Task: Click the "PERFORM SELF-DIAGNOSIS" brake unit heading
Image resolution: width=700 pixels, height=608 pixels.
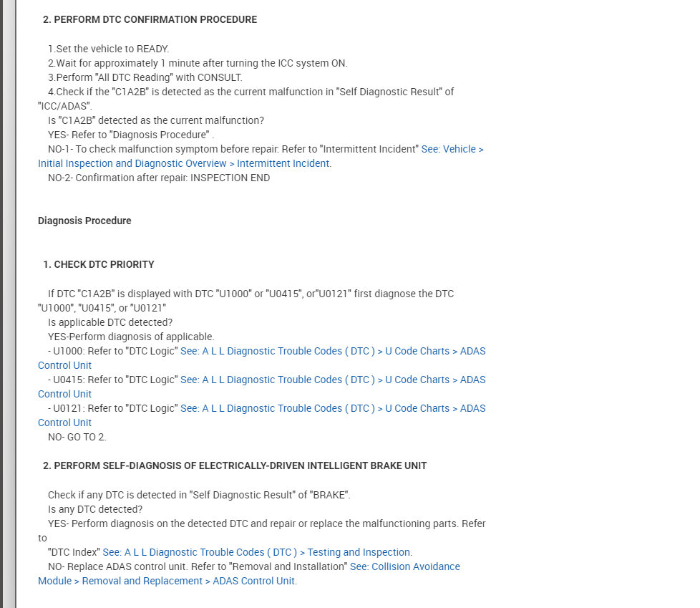Action: [235, 465]
